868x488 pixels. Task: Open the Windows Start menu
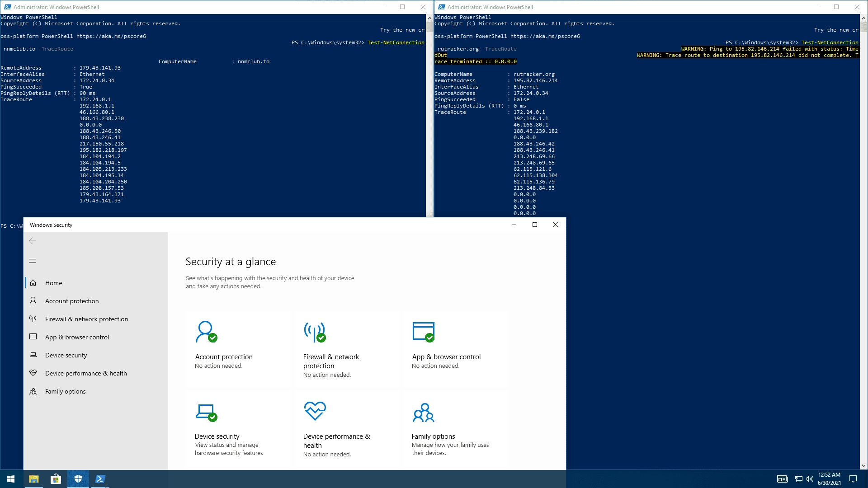tap(11, 479)
